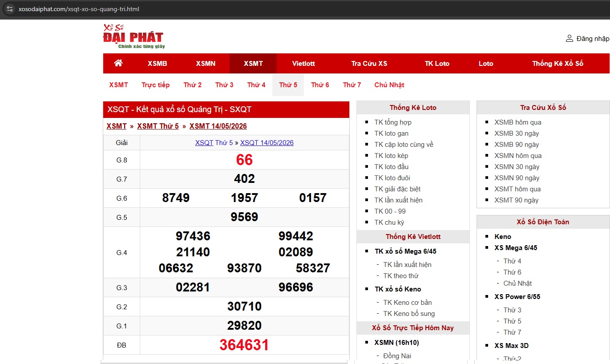Click the user icon beside Đăng nhập
This screenshot has width=610, height=364.
(569, 38)
